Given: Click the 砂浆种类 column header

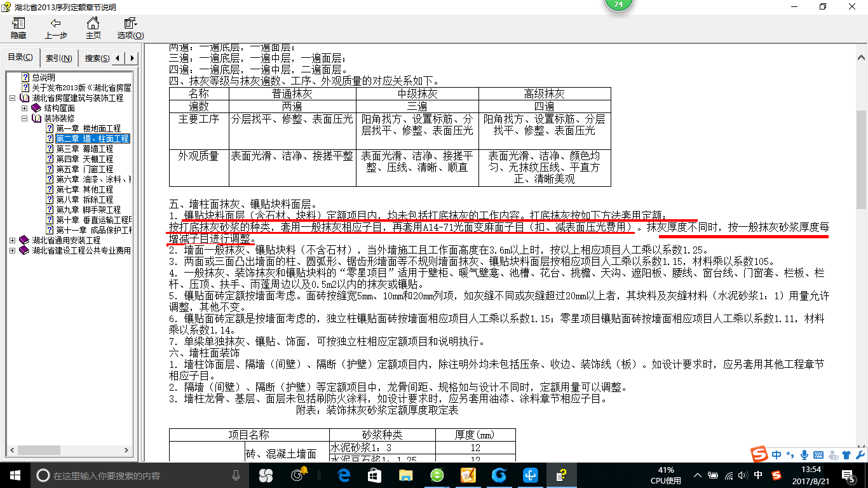Looking at the screenshot, I should tap(382, 435).
